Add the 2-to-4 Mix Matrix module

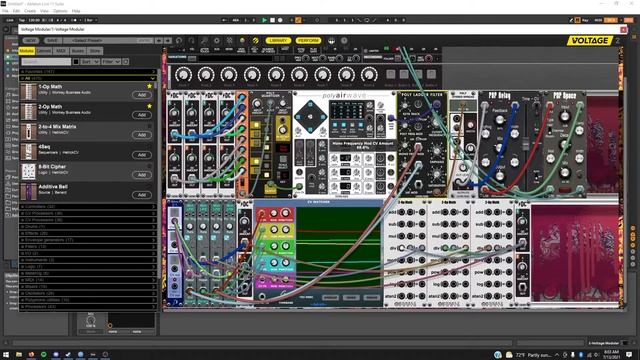pos(141,135)
